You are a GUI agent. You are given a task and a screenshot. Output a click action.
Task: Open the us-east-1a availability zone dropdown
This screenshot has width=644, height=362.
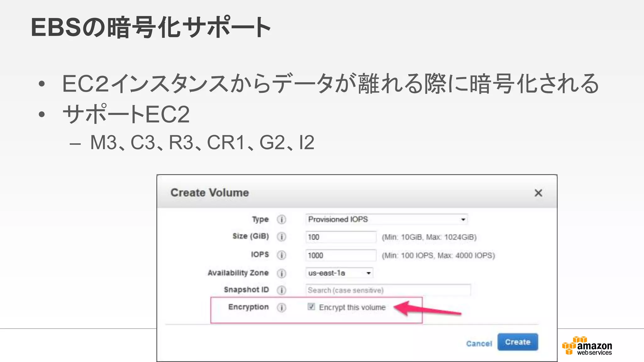pos(339,273)
